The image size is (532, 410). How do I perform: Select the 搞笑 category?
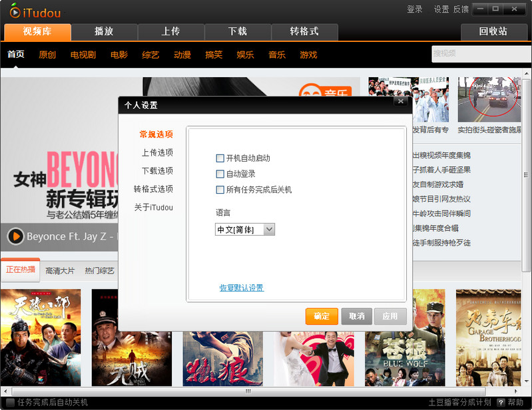click(214, 55)
